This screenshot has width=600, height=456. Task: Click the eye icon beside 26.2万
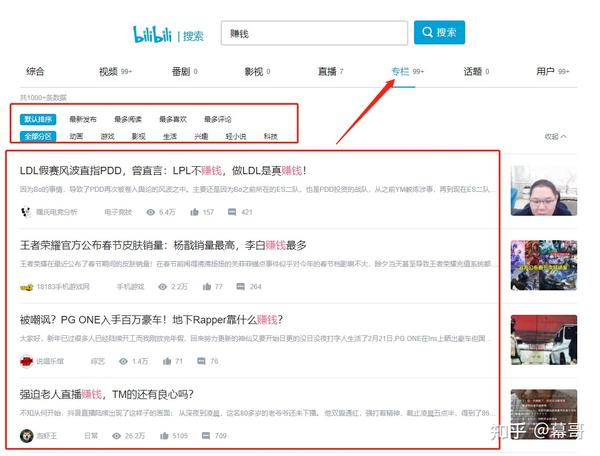[x=116, y=436]
